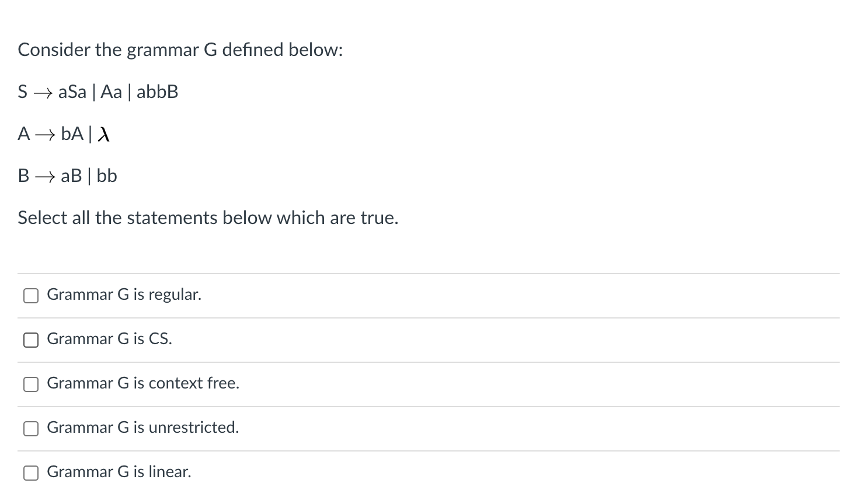Check the 'Grammar G is regular' checkbox
This screenshot has width=849, height=504.
(x=30, y=296)
